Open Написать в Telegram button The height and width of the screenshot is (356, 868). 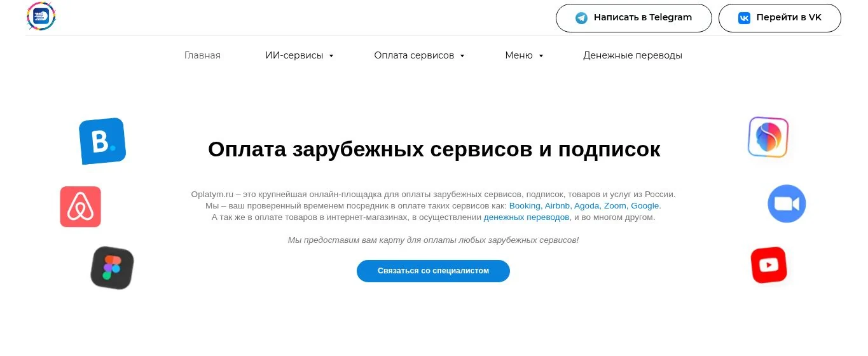[633, 18]
